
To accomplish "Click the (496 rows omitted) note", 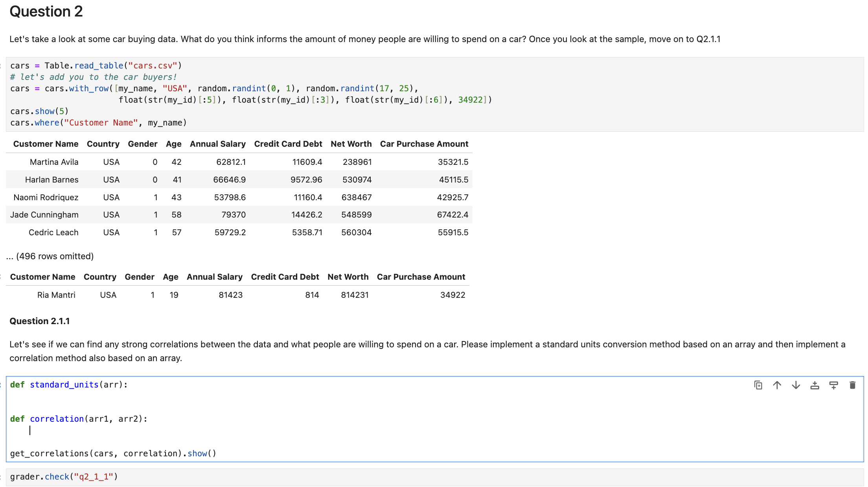I will click(x=50, y=256).
